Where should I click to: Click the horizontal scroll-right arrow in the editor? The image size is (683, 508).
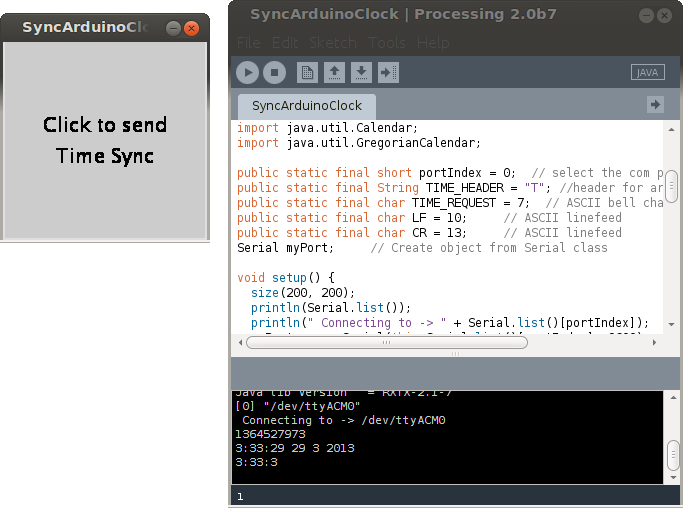point(654,342)
